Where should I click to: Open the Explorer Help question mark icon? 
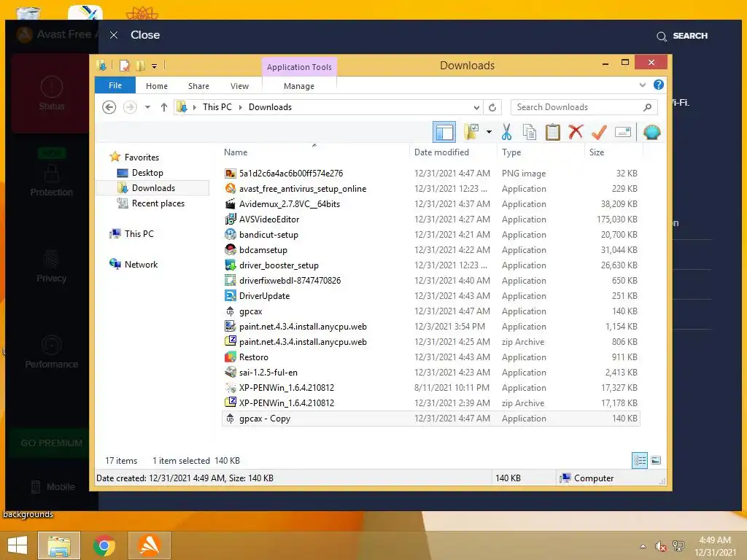(659, 85)
